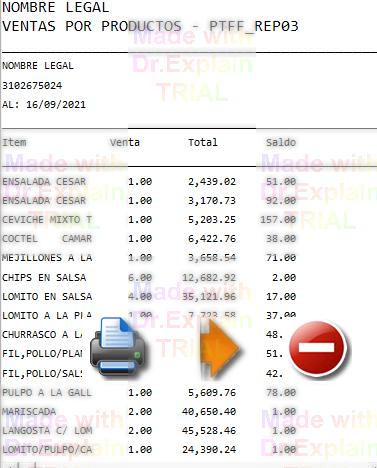The height and width of the screenshot is (468, 377).
Task: Select the Total column header
Action: click(203, 143)
